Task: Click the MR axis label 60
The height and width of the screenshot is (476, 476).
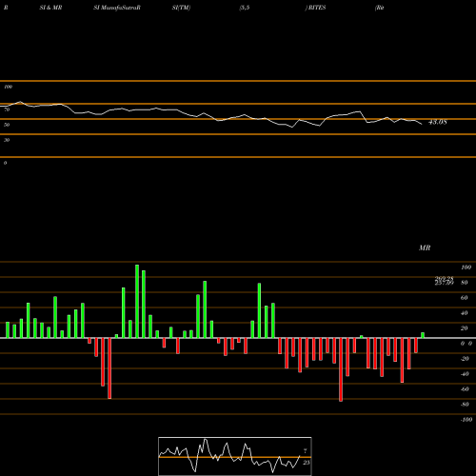Action: click(465, 298)
